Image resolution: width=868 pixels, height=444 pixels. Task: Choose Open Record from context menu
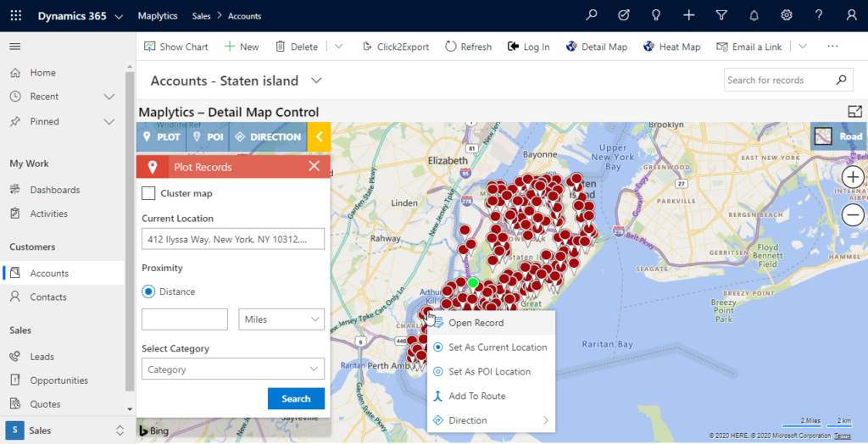(491, 323)
